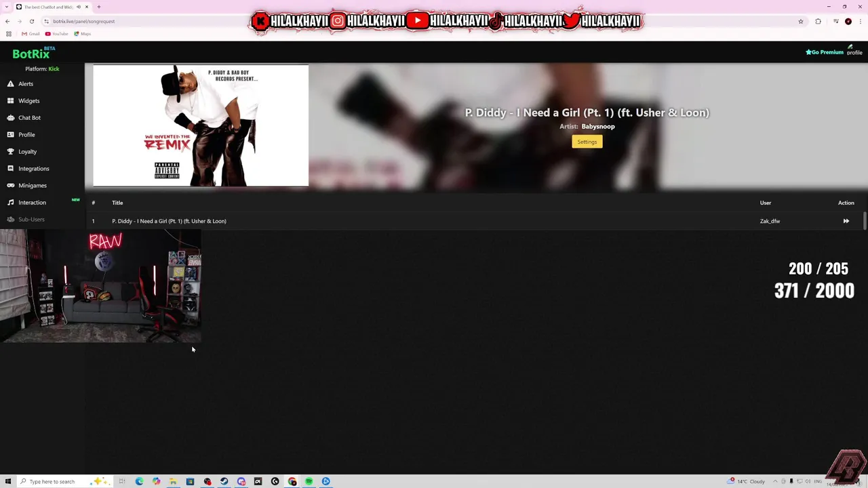
Task: Close the BotRix browser tab
Action: click(87, 7)
